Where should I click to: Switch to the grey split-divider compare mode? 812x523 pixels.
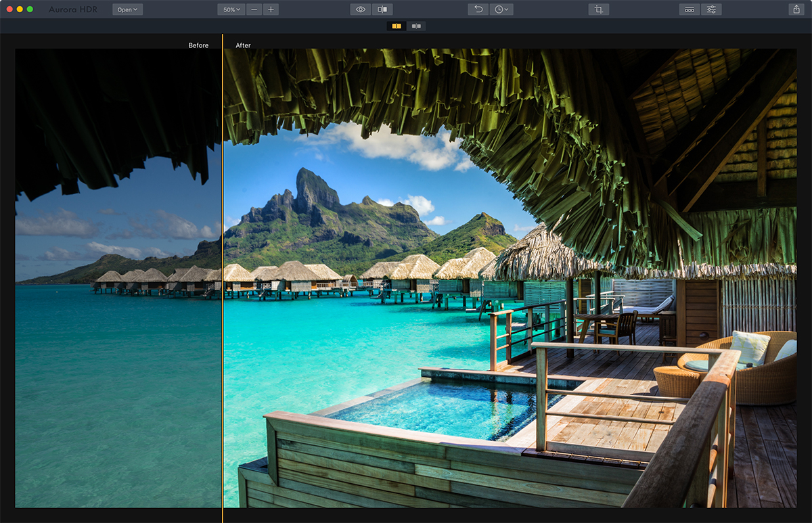point(416,26)
